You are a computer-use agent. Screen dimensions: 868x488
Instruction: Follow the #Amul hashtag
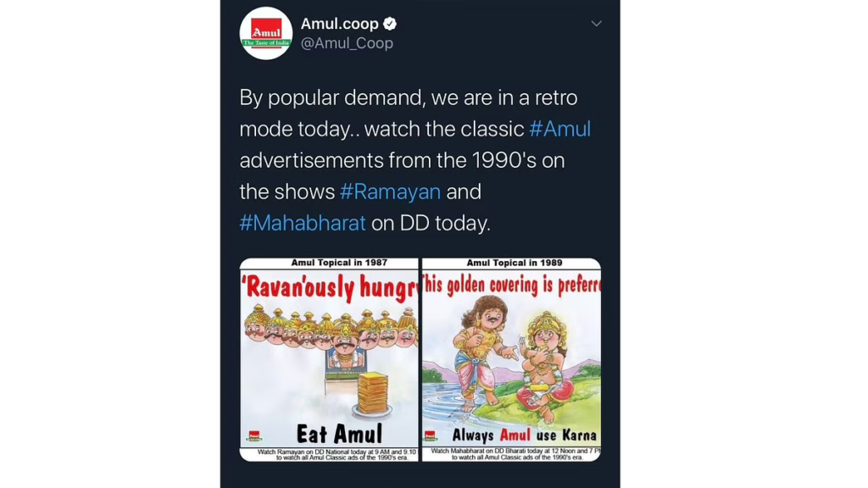point(559,129)
